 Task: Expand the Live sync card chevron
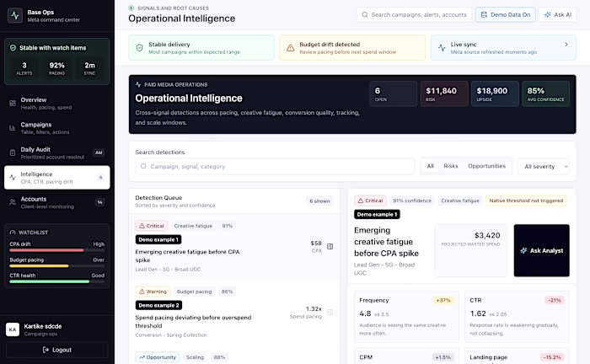tap(566, 45)
